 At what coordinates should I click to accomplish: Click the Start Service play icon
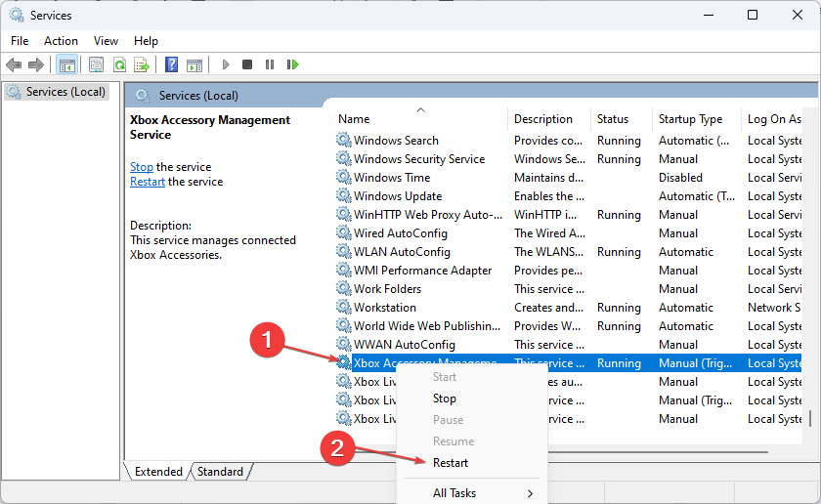(x=226, y=64)
